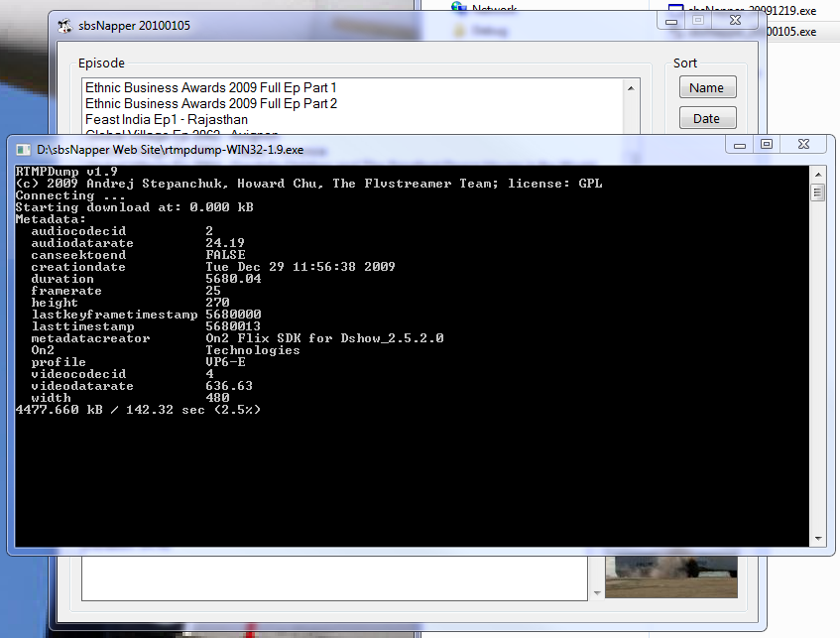Click the videodatarate 636.63 value
The image size is (840, 638).
[x=229, y=386]
